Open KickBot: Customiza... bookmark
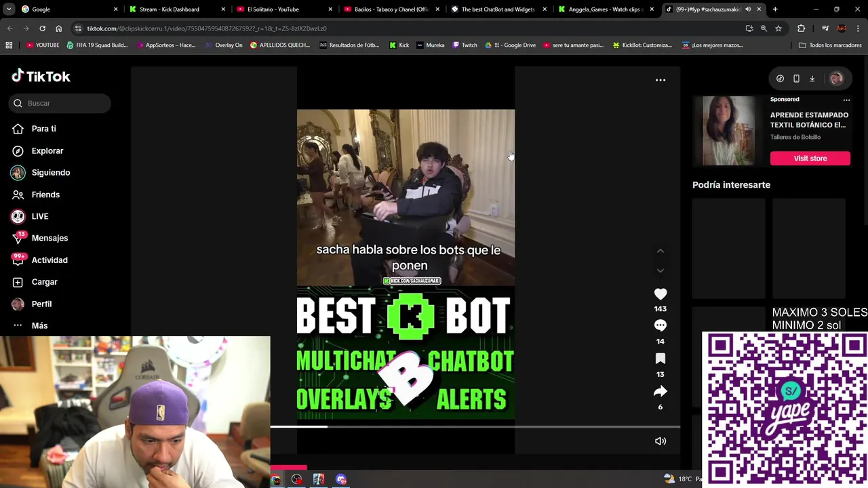The height and width of the screenshot is (488, 868). [642, 45]
